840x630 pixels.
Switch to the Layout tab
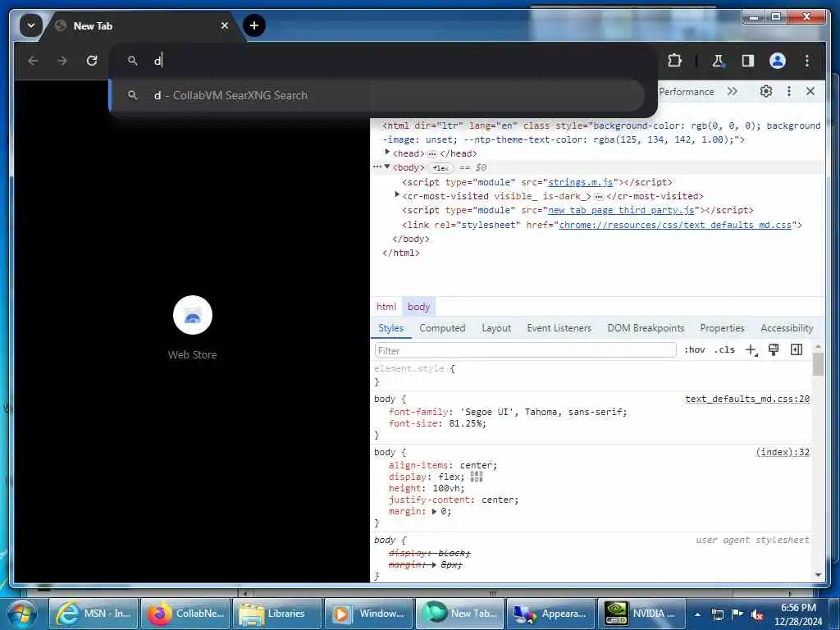point(496,328)
